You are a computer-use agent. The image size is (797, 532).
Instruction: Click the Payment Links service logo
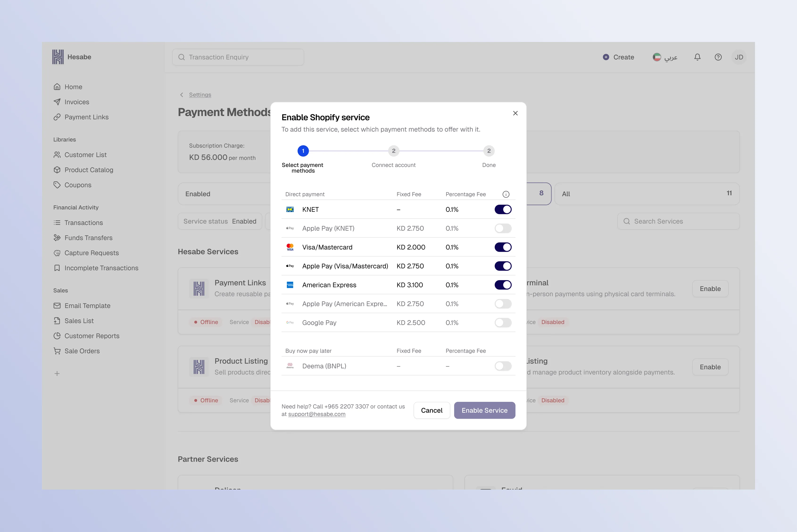[199, 289]
